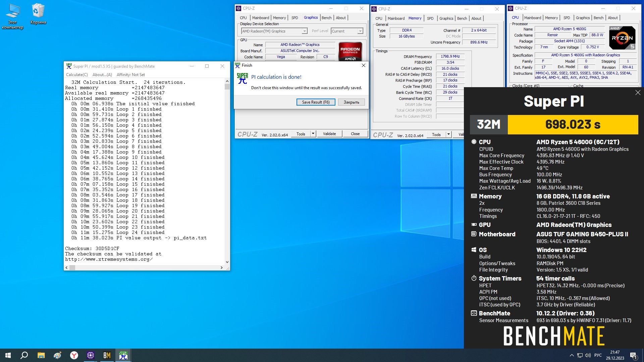Click the Super PI vertical scrollbar up arrow
This screenshot has height=362, width=644.
coord(227,81)
